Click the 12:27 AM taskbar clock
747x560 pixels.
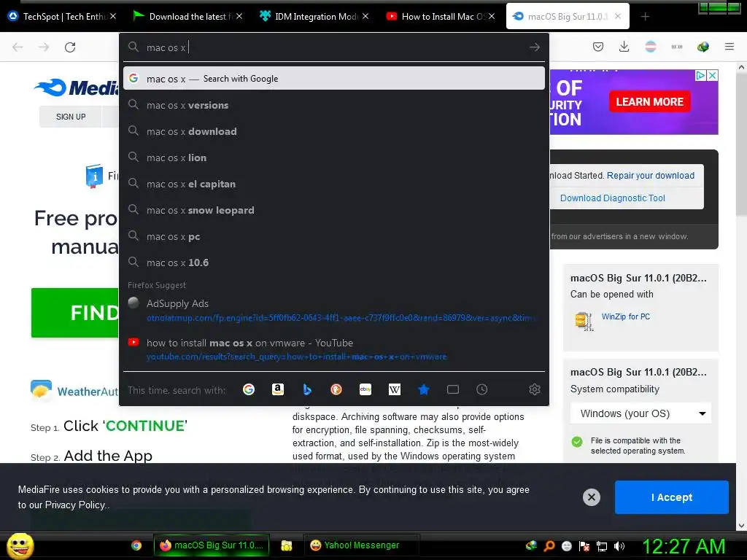684,546
